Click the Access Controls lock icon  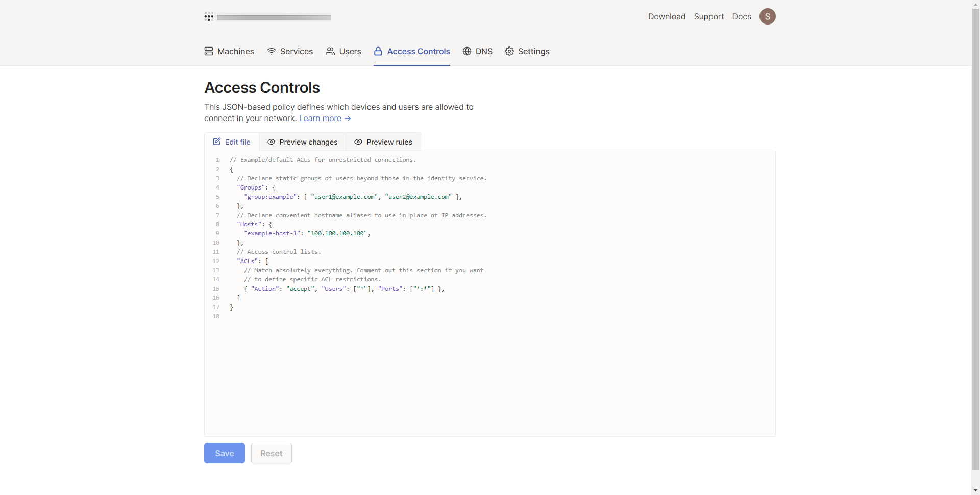coord(378,51)
